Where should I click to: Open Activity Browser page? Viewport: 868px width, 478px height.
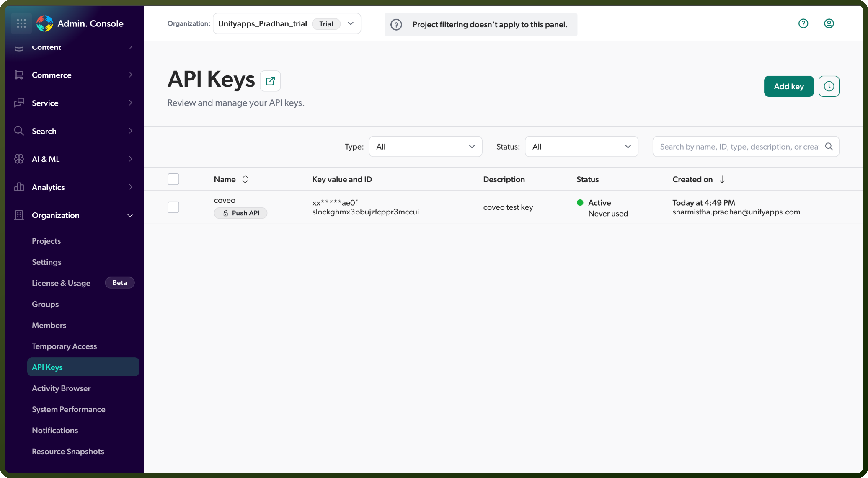click(61, 388)
